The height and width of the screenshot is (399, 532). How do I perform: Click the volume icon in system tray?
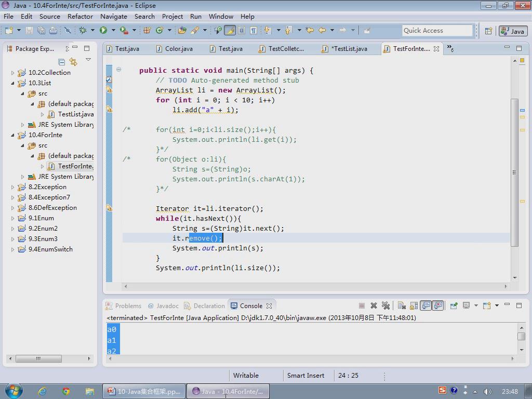point(487,391)
